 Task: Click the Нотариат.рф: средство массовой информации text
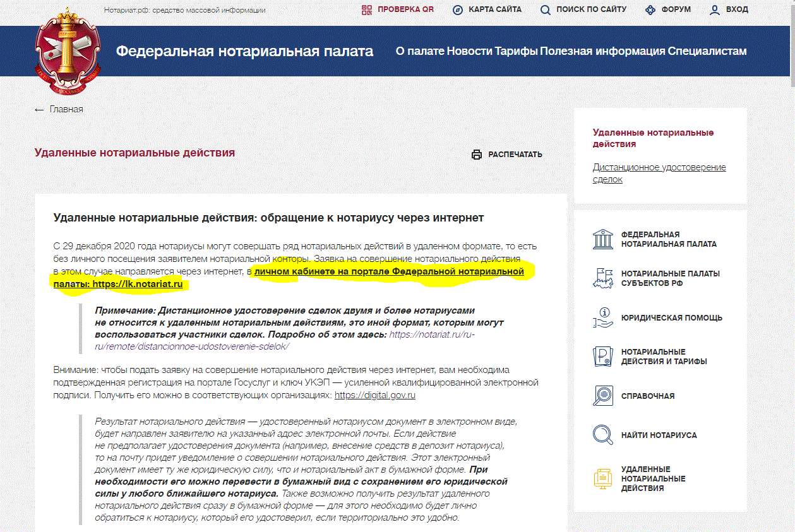point(185,10)
